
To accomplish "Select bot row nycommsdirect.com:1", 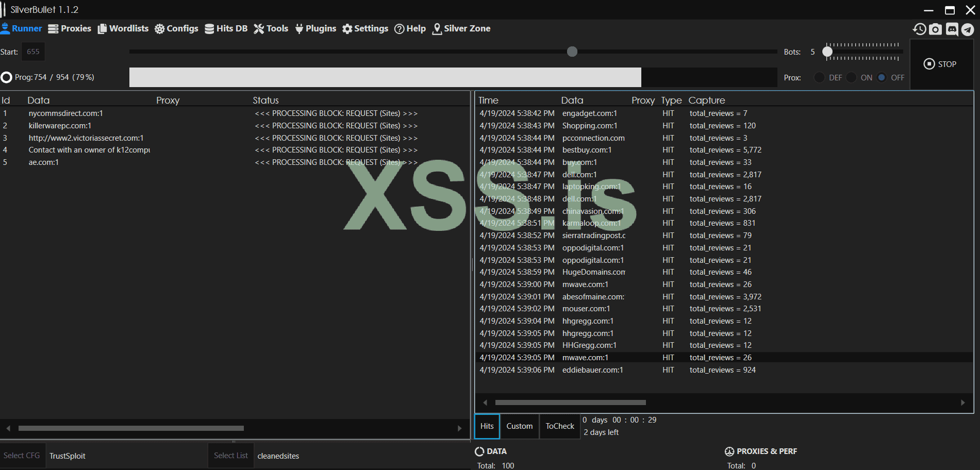I will [235, 113].
